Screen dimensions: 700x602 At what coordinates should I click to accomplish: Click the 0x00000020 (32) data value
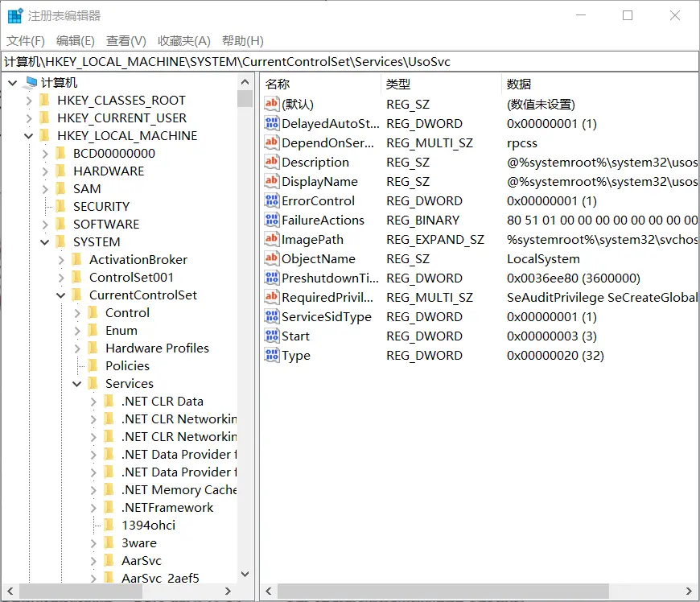(x=555, y=356)
